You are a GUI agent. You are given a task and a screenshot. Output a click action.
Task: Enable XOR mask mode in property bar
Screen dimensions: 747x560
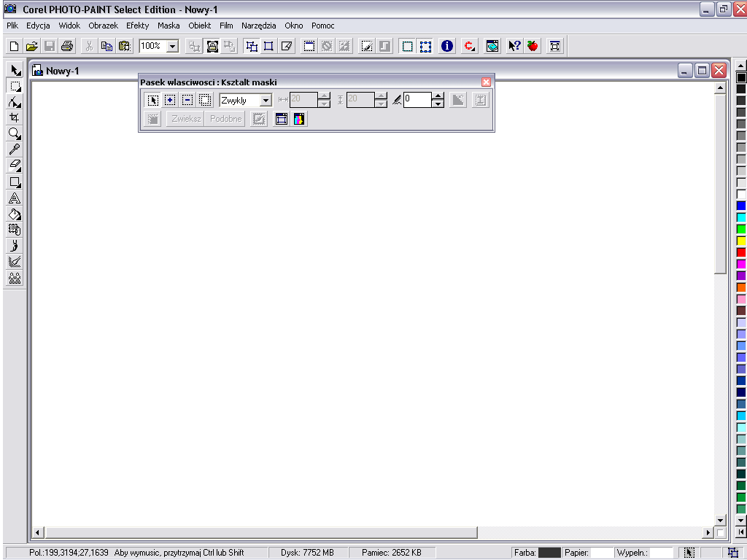coord(205,100)
